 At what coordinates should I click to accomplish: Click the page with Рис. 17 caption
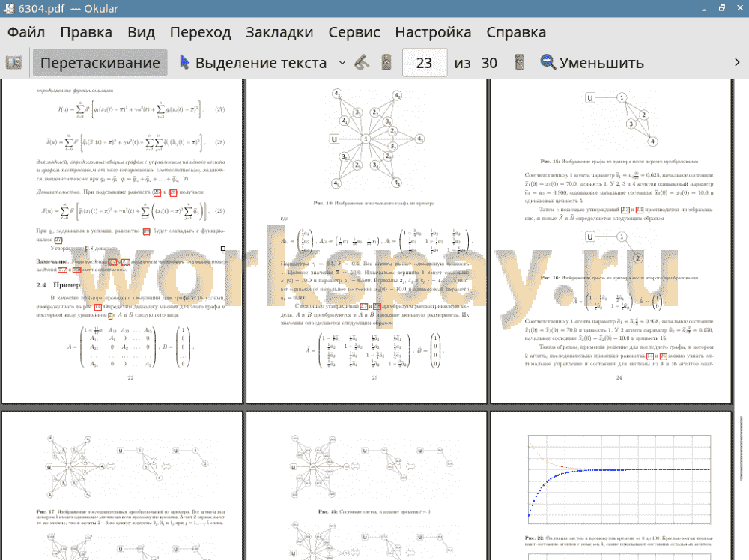(122, 486)
